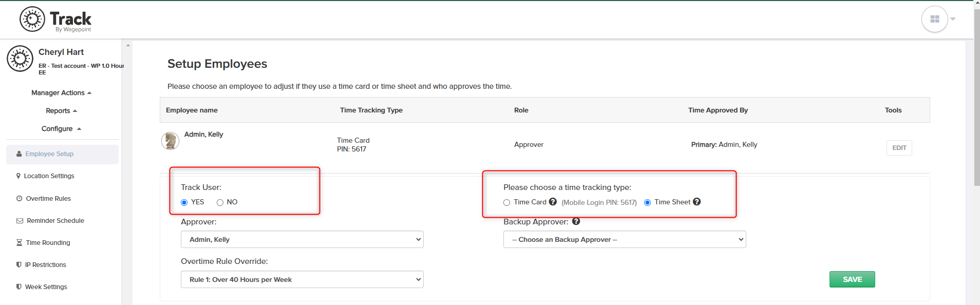Click the Approver role cell

529,144
